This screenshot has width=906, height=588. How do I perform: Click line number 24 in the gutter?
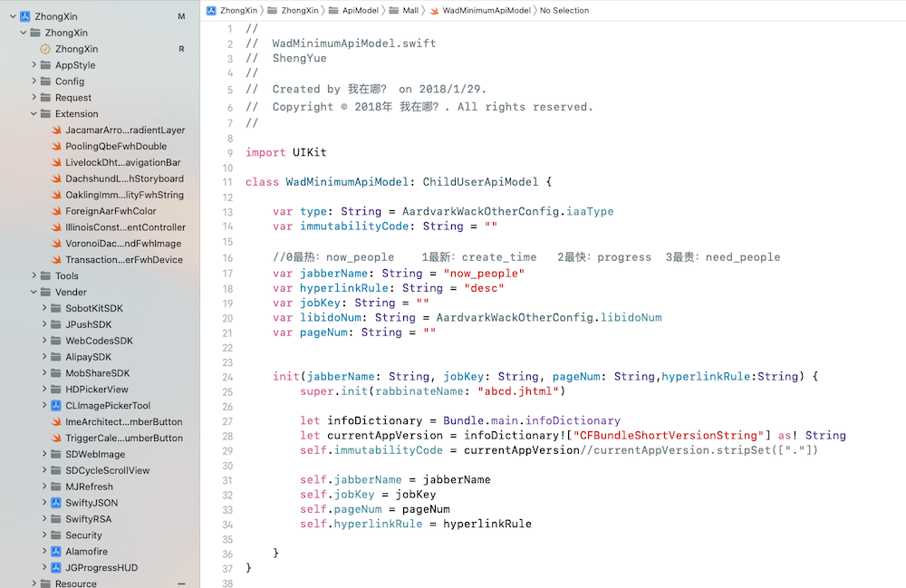[227, 377]
